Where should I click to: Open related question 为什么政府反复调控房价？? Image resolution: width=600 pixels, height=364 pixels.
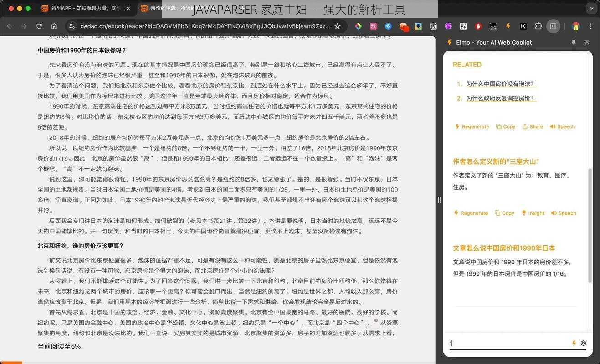pyautogui.click(x=500, y=98)
